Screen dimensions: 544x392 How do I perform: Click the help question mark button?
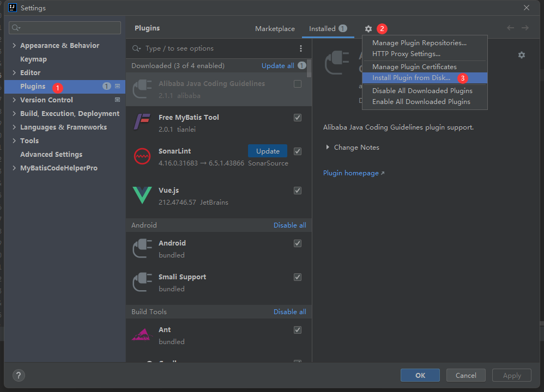pyautogui.click(x=19, y=375)
